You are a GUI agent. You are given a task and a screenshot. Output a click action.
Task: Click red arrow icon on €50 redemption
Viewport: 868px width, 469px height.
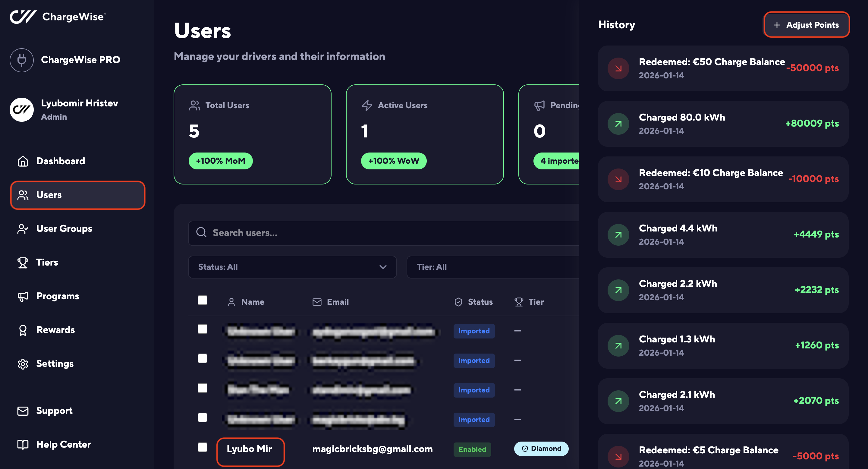pyautogui.click(x=618, y=68)
